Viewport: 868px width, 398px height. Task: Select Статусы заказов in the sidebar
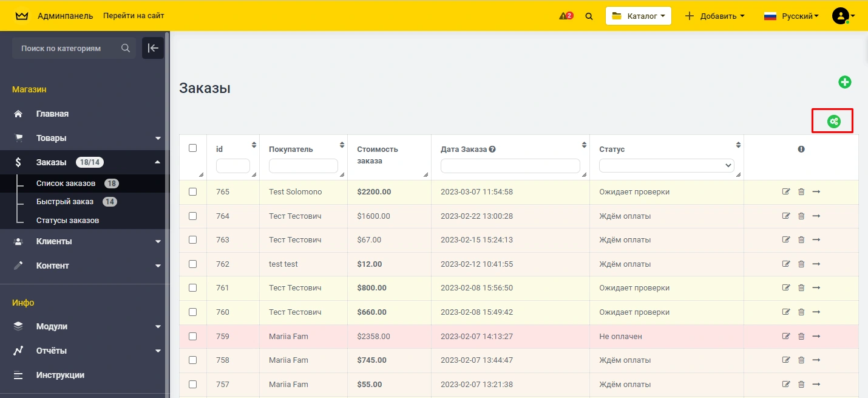tap(67, 220)
